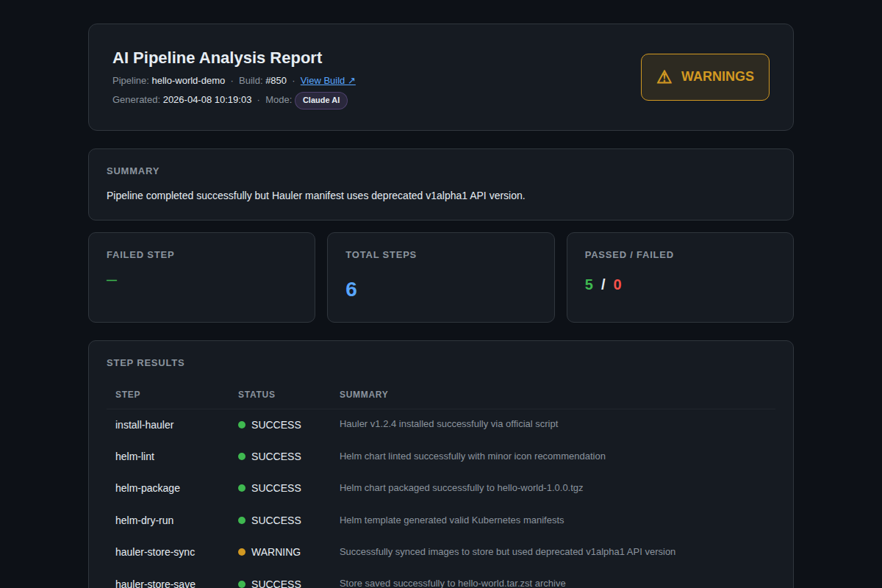
Task: Click the build number #850
Action: point(276,81)
